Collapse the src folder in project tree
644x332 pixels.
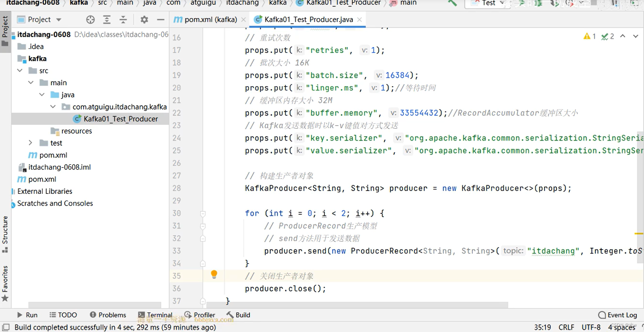[20, 70]
